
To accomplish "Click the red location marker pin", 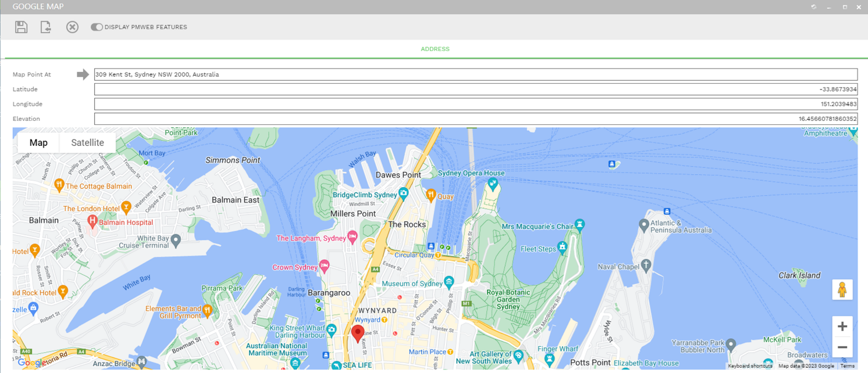I will tap(358, 334).
